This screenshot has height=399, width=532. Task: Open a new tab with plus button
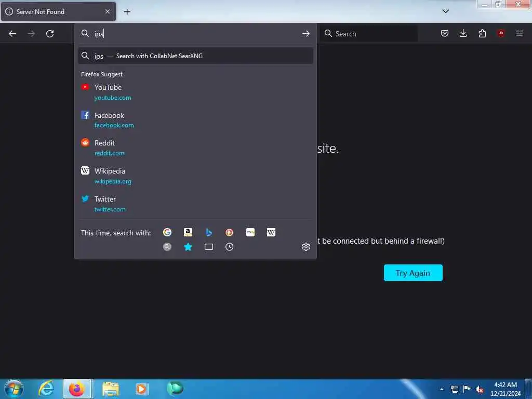(127, 12)
